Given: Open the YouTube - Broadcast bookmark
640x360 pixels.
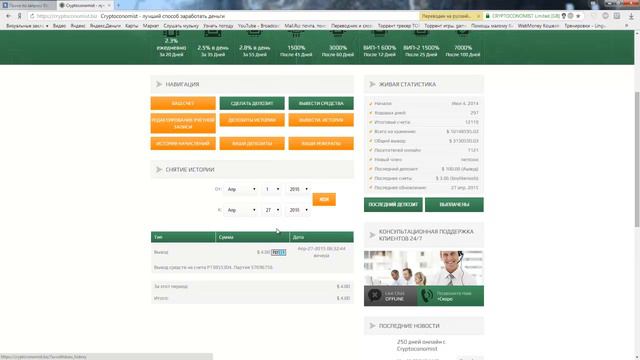Looking at the screenshot, I should (x=258, y=26).
